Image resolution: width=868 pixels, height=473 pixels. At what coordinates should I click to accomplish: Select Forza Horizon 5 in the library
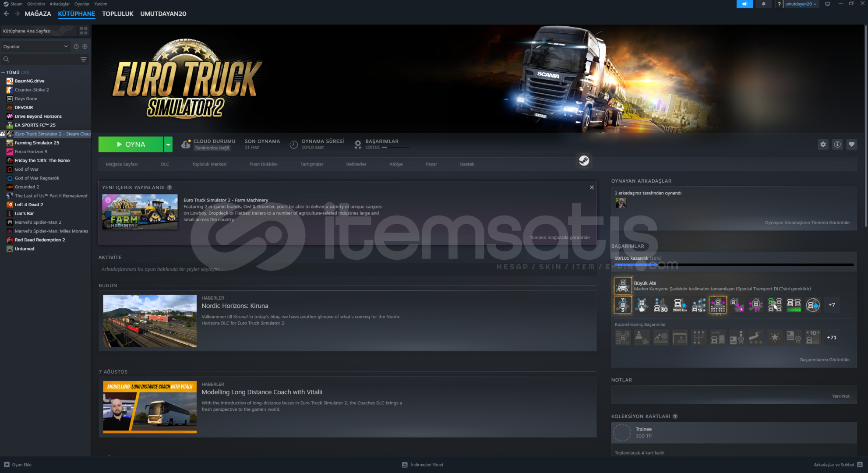coord(31,152)
